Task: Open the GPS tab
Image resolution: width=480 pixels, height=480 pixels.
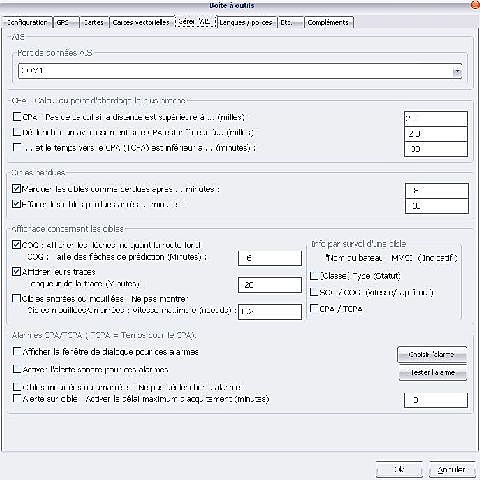Action: pos(66,22)
